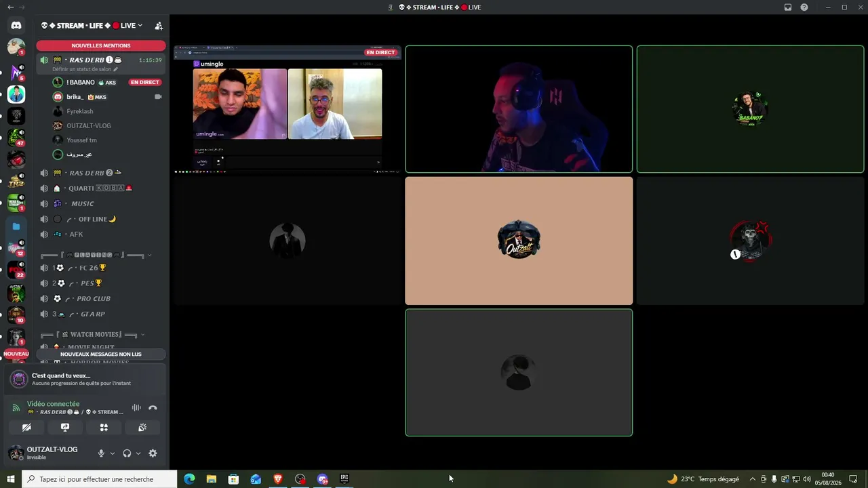Viewport: 868px width, 488px height.
Task: Click 'Vidéo connectée' connection status
Action: click(x=53, y=404)
